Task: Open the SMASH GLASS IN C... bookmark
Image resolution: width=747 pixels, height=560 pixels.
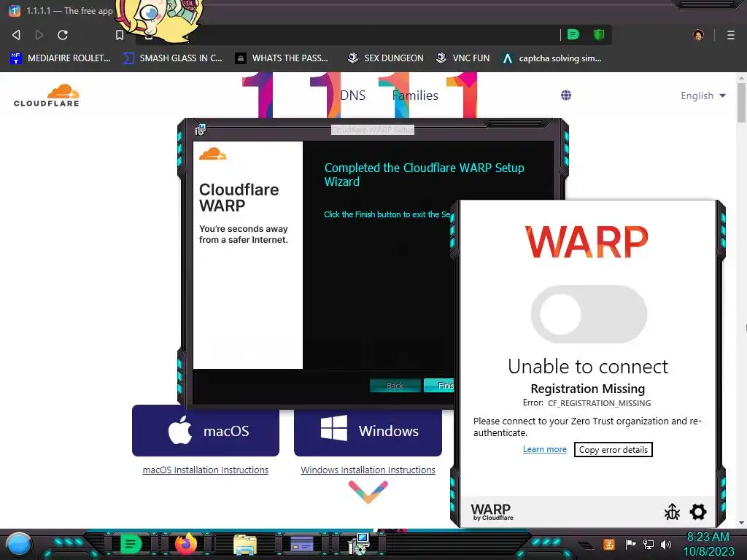Action: coord(173,58)
